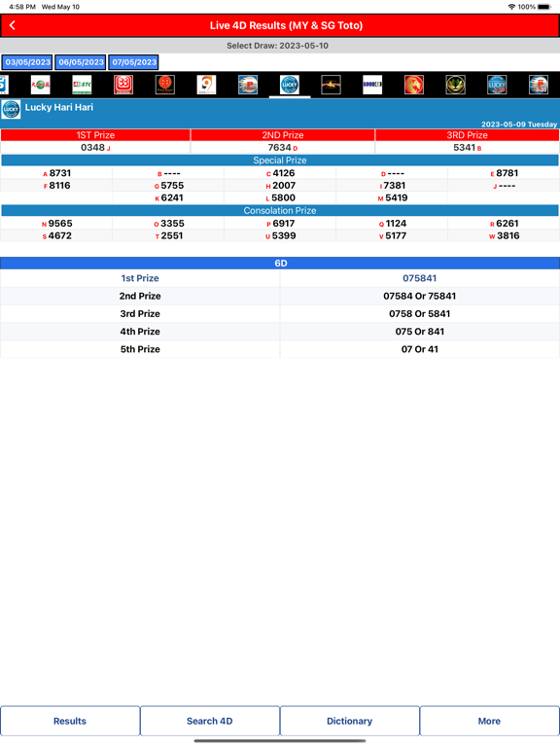Open the 06/05/2023 draw date
The height and width of the screenshot is (747, 560).
click(81, 62)
